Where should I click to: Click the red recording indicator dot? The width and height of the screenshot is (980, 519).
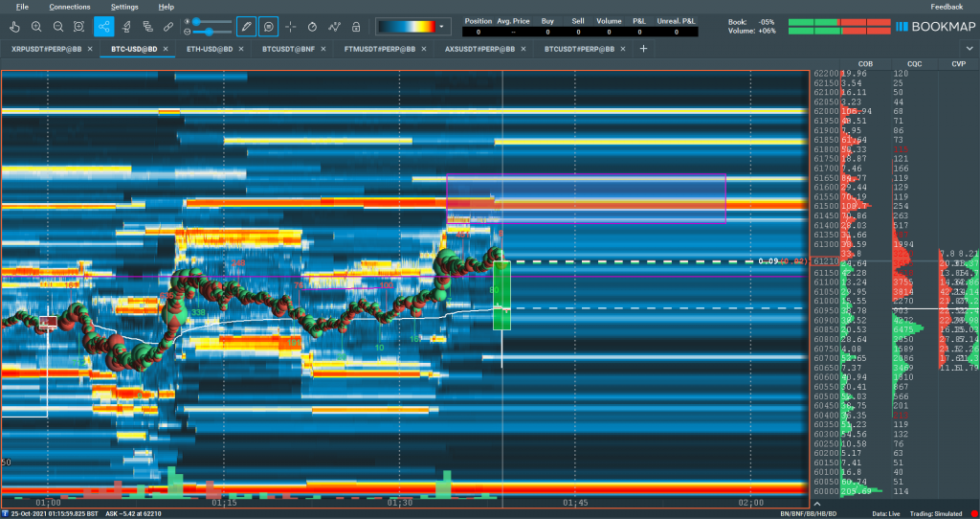972,513
